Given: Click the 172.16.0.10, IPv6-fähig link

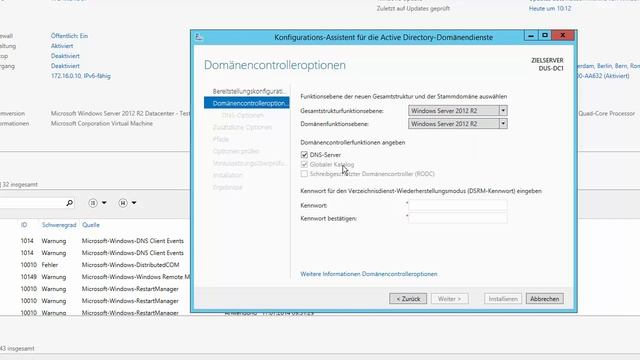Looking at the screenshot, I should click(81, 76).
